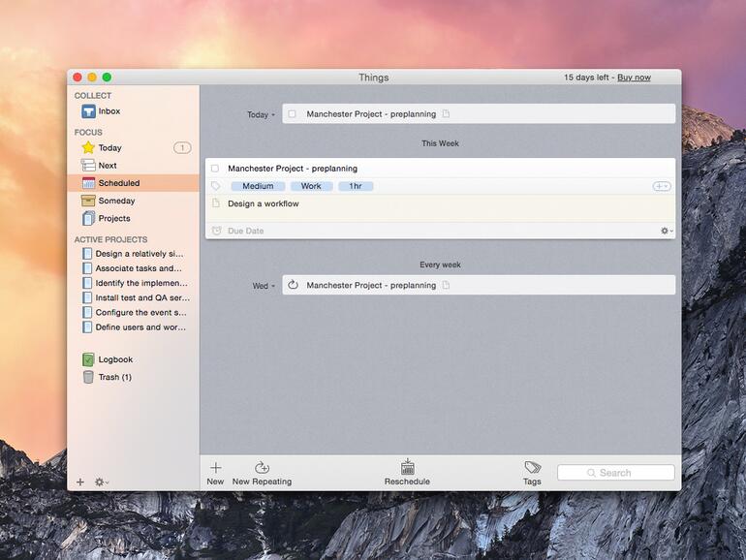Select the Today star icon
746x560 pixels.
[x=88, y=148]
